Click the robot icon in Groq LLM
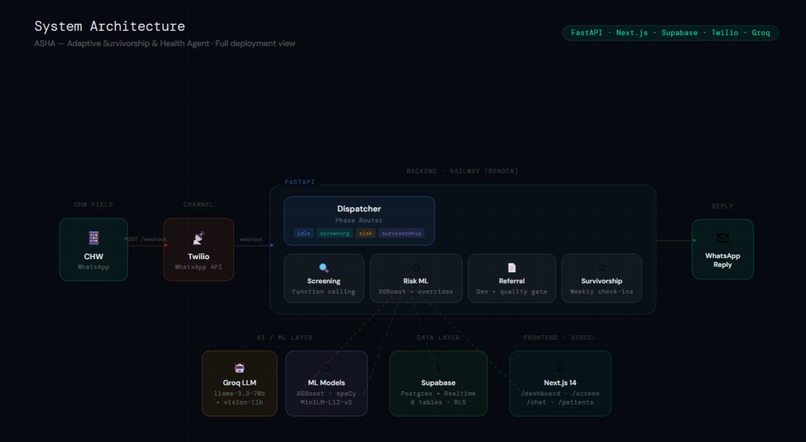 click(240, 368)
